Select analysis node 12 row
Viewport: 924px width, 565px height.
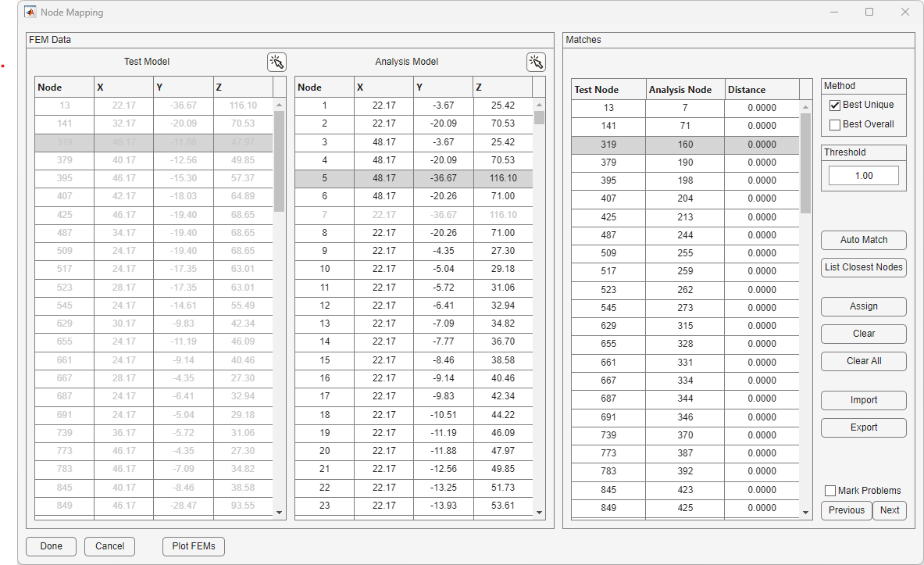tap(414, 306)
